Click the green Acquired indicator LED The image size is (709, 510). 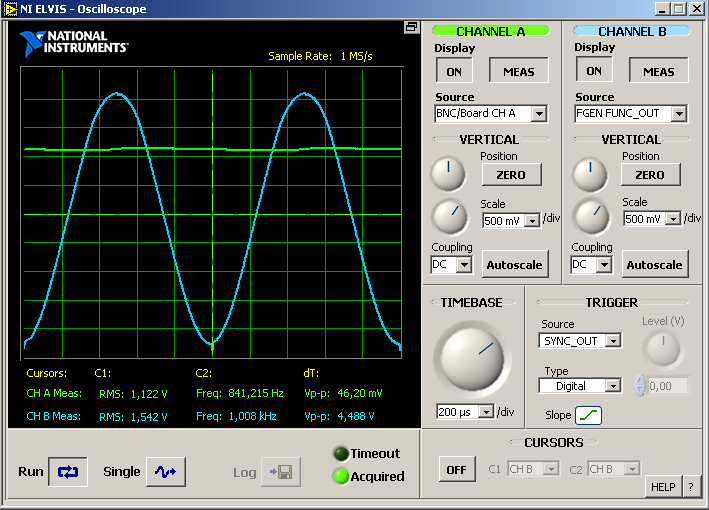click(340, 476)
